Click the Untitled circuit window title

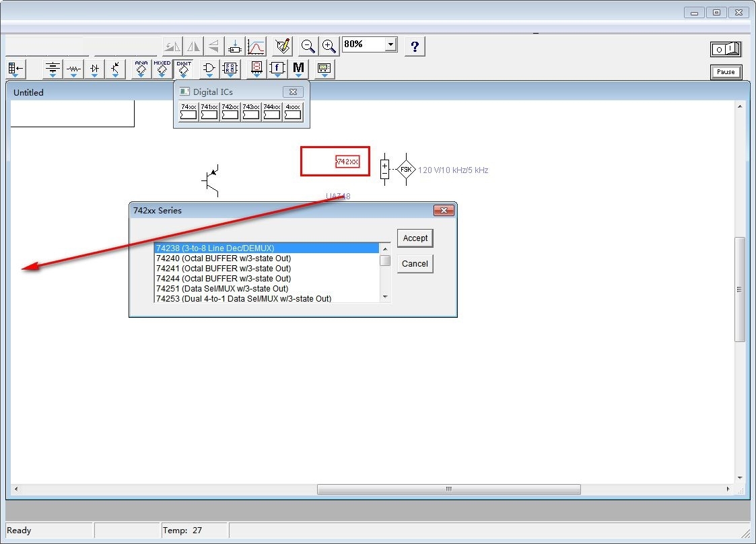click(28, 93)
